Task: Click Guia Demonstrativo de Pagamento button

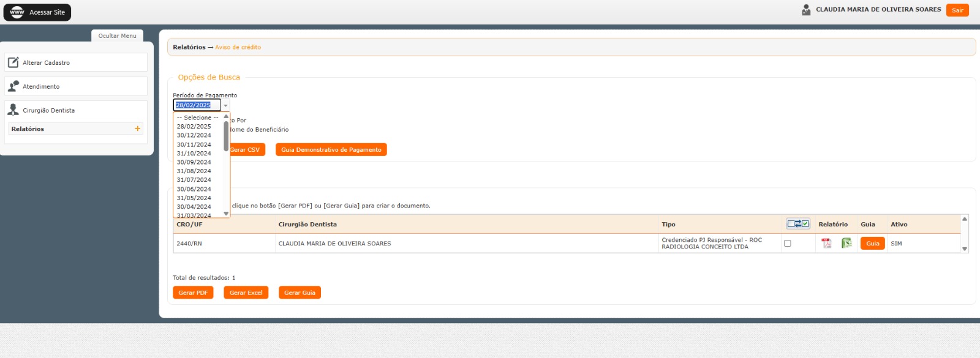Action: pos(331,149)
